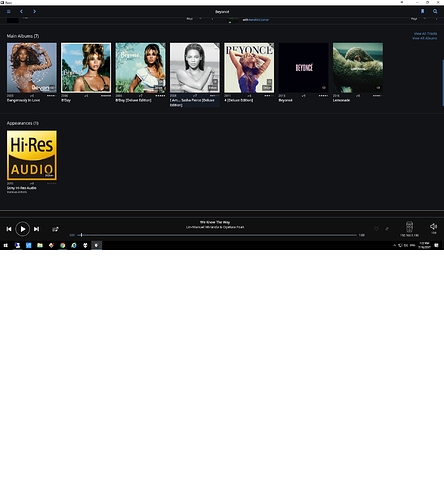Click the View All Tracks link
This screenshot has width=444, height=500.
425,34
